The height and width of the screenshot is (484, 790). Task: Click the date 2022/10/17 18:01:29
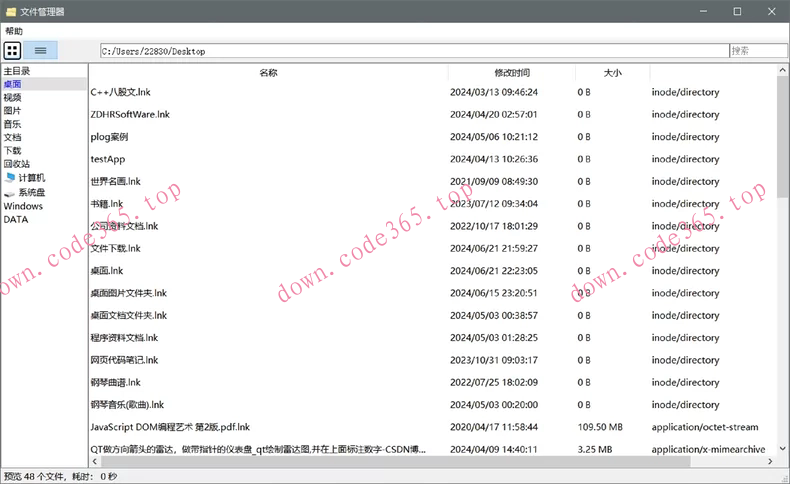494,226
